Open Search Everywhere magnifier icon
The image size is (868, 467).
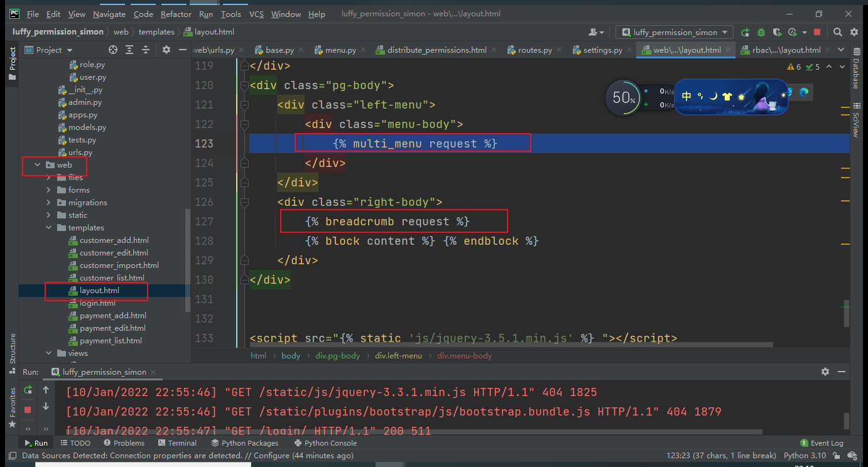point(838,32)
